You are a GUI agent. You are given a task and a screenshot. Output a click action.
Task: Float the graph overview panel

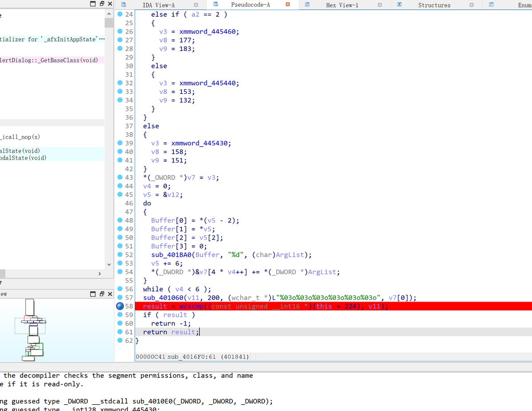tap(102, 294)
